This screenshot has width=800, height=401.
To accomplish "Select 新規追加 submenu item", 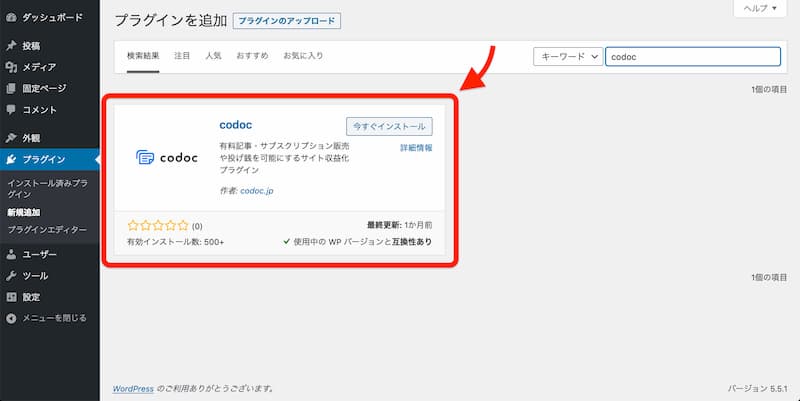I will pos(23,212).
